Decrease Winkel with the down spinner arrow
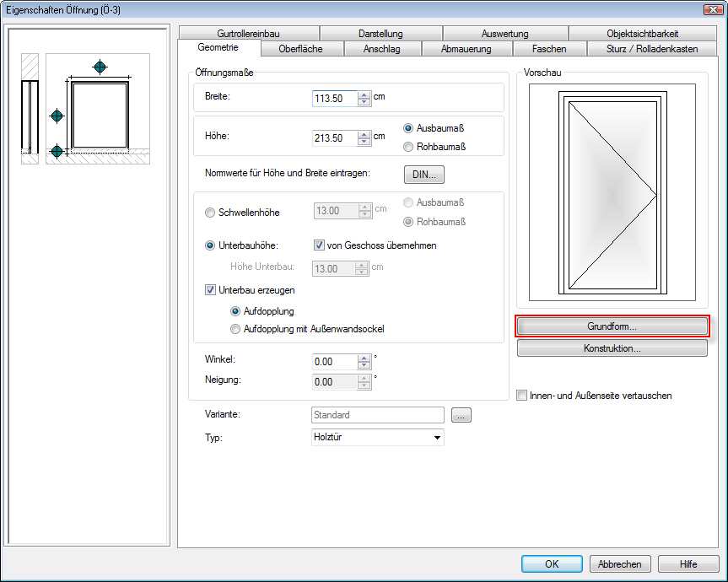 point(364,365)
